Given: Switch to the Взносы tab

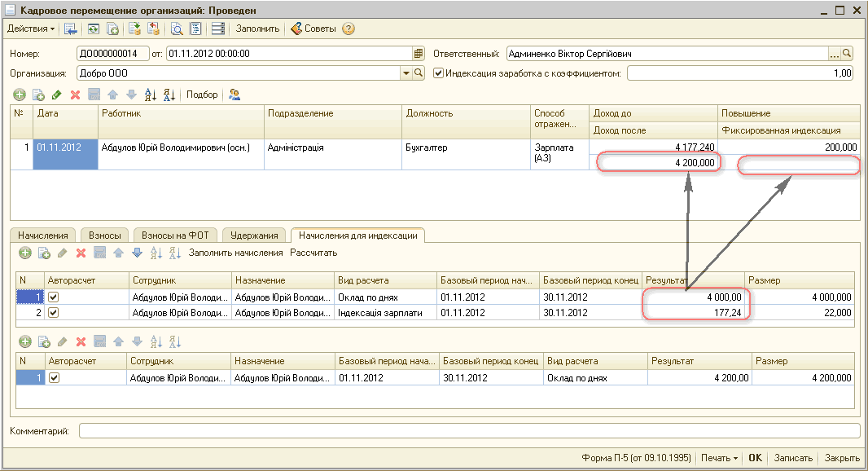Looking at the screenshot, I should [x=104, y=236].
